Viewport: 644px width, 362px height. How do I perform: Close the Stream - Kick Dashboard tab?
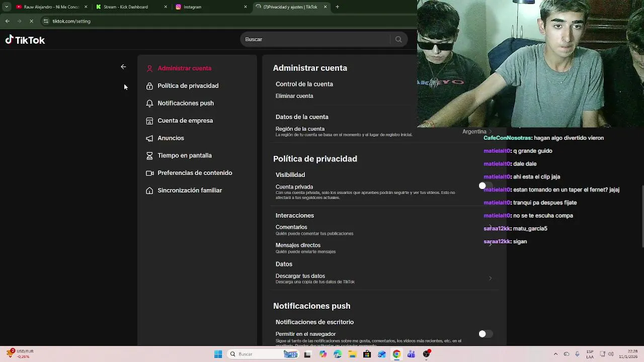pos(166,7)
